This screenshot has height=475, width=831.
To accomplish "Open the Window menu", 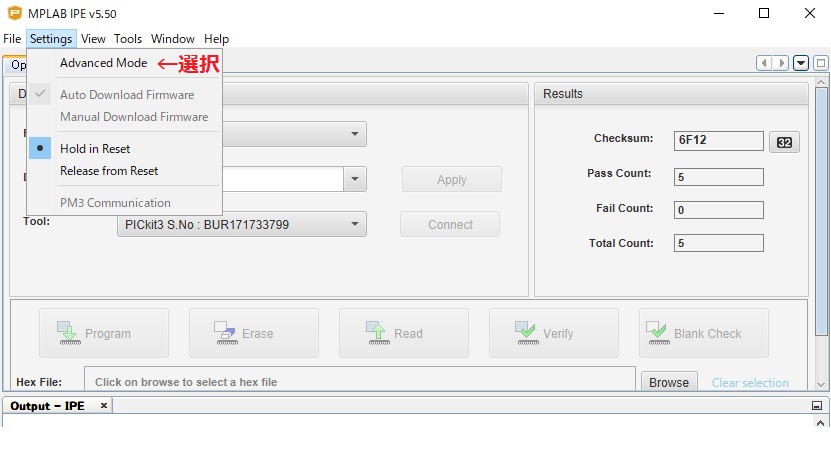I will 173,39.
